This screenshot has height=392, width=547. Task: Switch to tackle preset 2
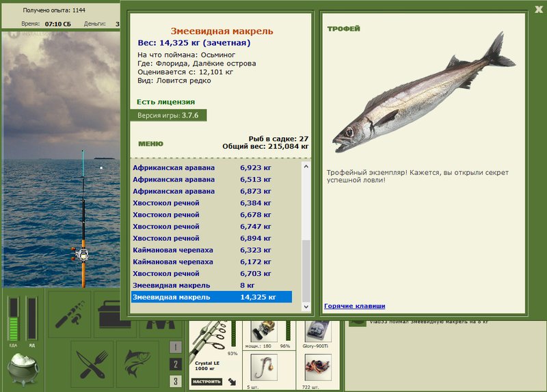176,364
